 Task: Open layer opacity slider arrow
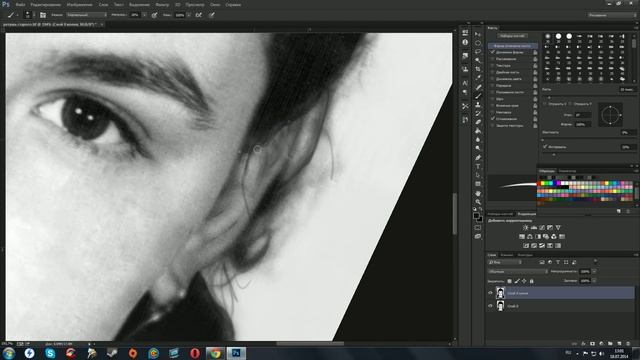594,271
